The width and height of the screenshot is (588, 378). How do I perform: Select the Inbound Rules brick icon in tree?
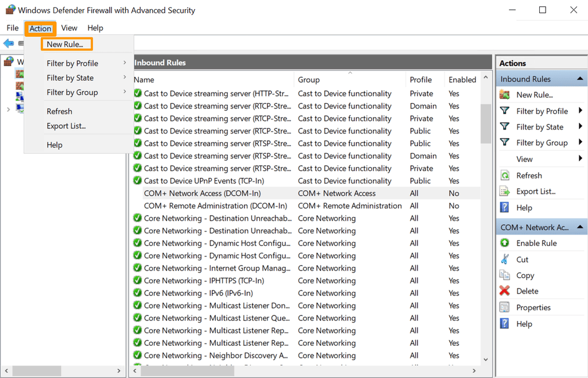[x=19, y=73]
